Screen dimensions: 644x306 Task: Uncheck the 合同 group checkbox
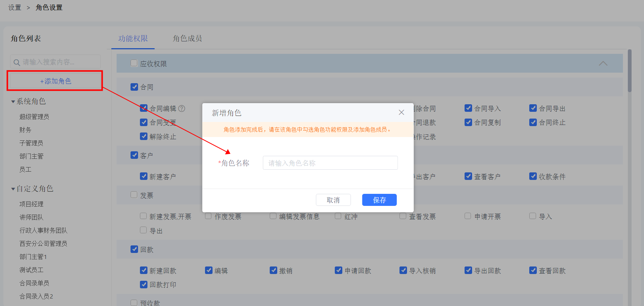pos(134,87)
